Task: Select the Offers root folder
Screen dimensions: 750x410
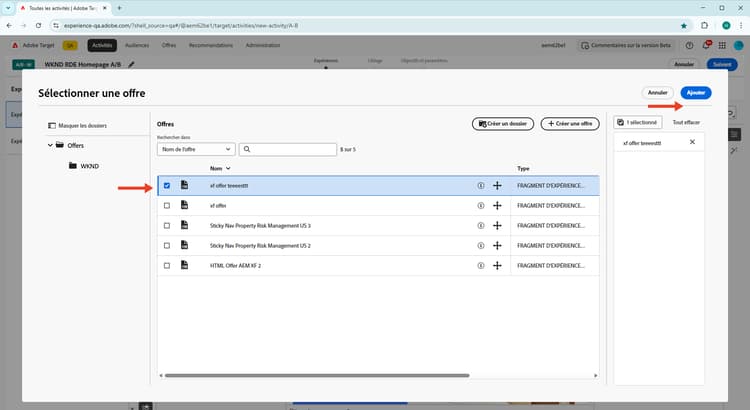Action: coord(70,145)
